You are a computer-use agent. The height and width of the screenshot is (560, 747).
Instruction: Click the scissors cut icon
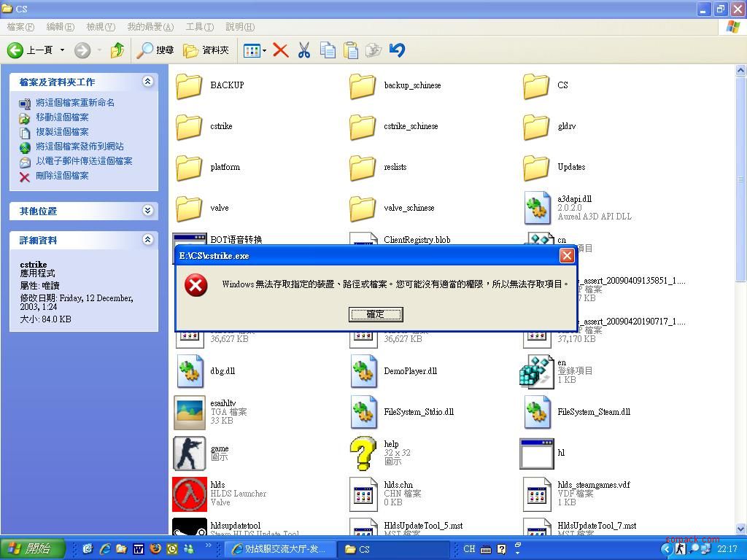[x=304, y=50]
